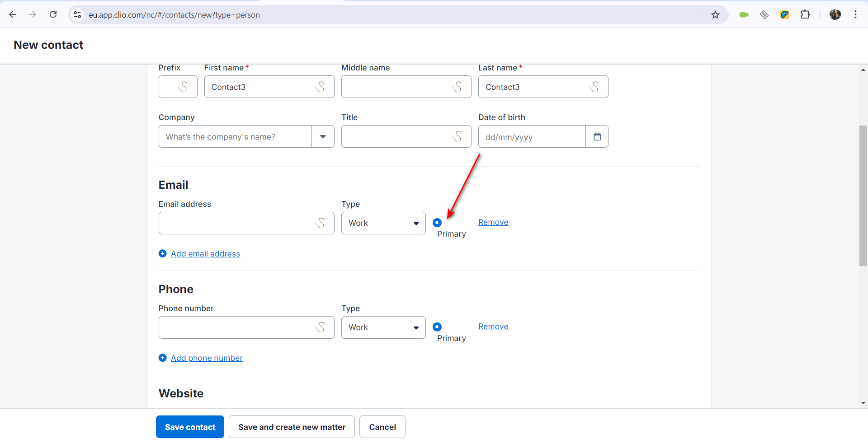
Task: Click the S icon in First name field
Action: point(321,87)
